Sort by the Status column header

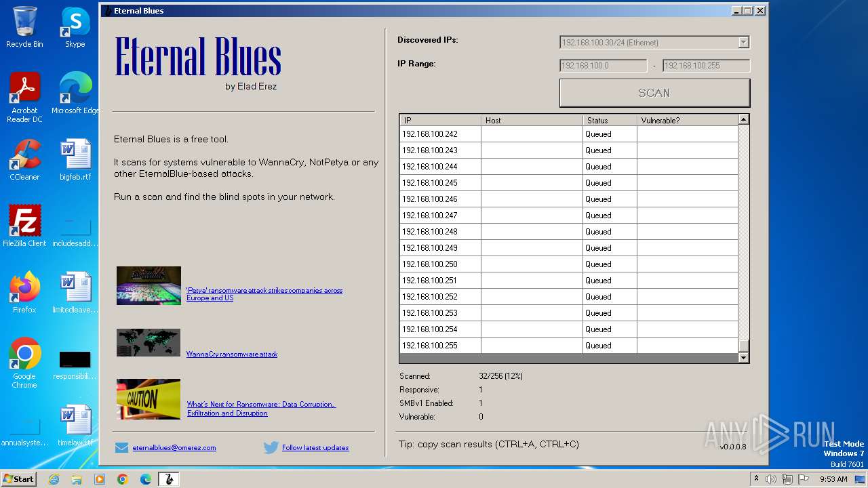610,120
